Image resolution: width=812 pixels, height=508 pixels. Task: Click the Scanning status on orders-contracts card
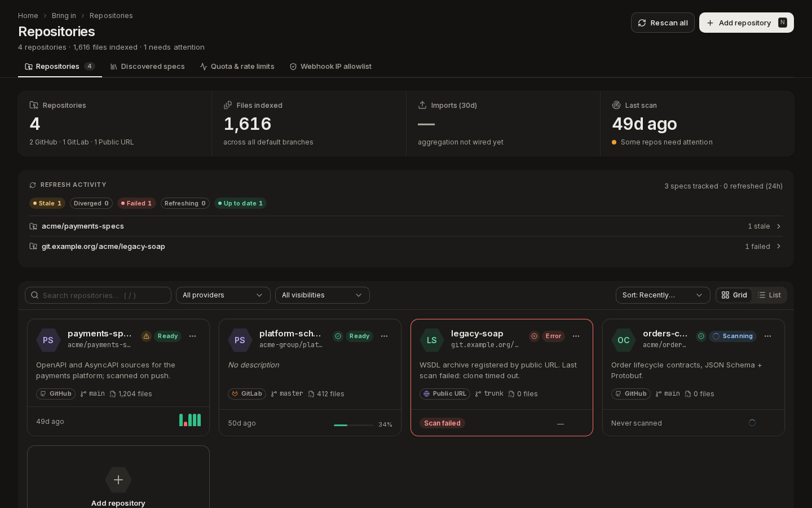[732, 336]
